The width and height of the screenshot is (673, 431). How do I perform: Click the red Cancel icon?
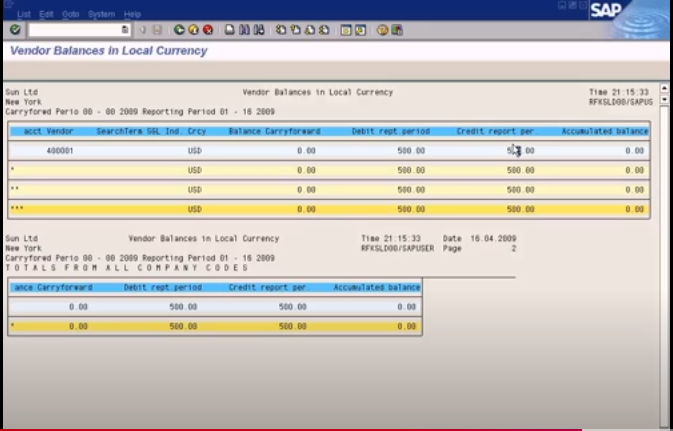tap(208, 30)
